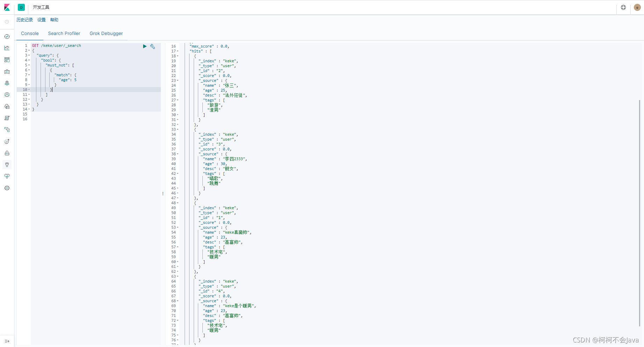Switch to the Grok Debugger tab
The image size is (644, 347).
click(x=106, y=34)
